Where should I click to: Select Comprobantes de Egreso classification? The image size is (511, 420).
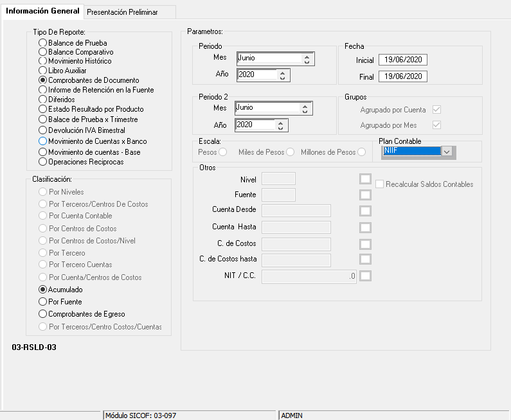tap(43, 314)
